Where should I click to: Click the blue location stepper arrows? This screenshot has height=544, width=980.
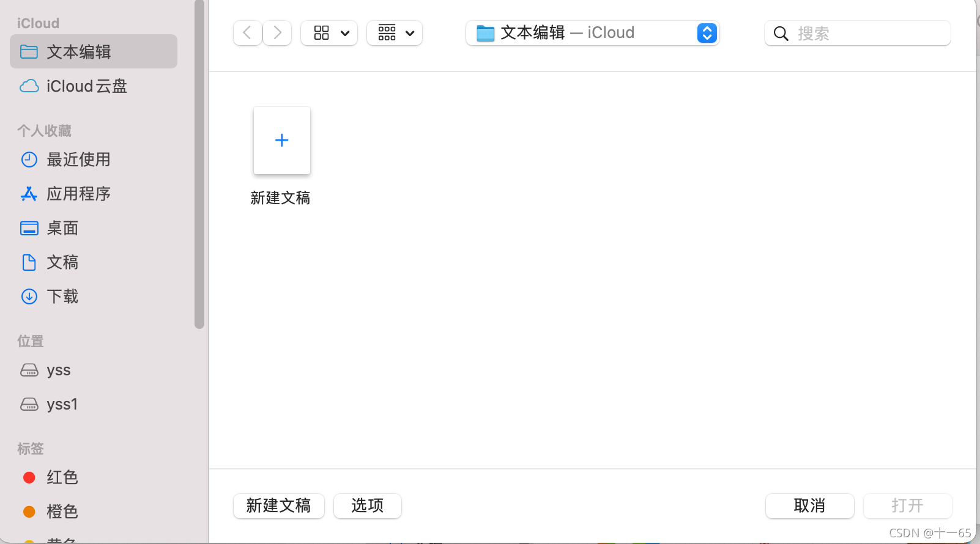coord(707,33)
